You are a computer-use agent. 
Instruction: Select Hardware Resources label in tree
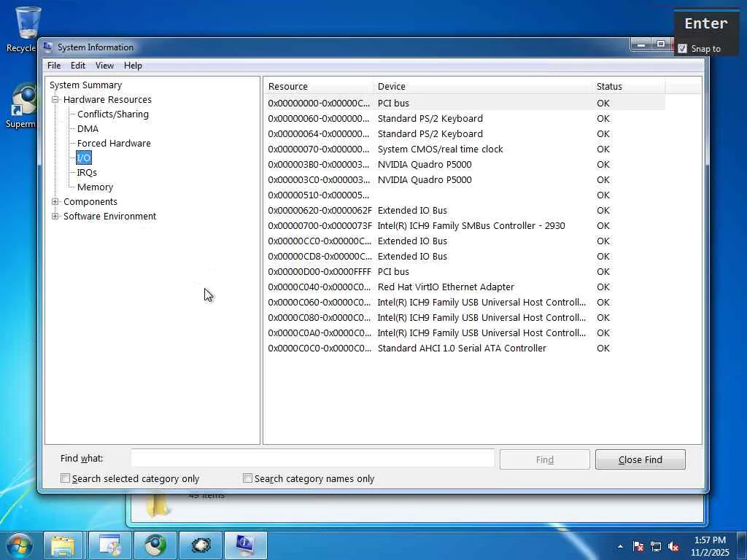tap(107, 99)
